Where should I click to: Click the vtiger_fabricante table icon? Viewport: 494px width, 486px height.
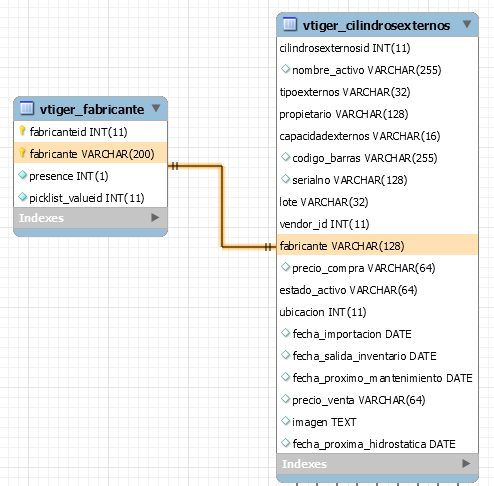[x=27, y=108]
